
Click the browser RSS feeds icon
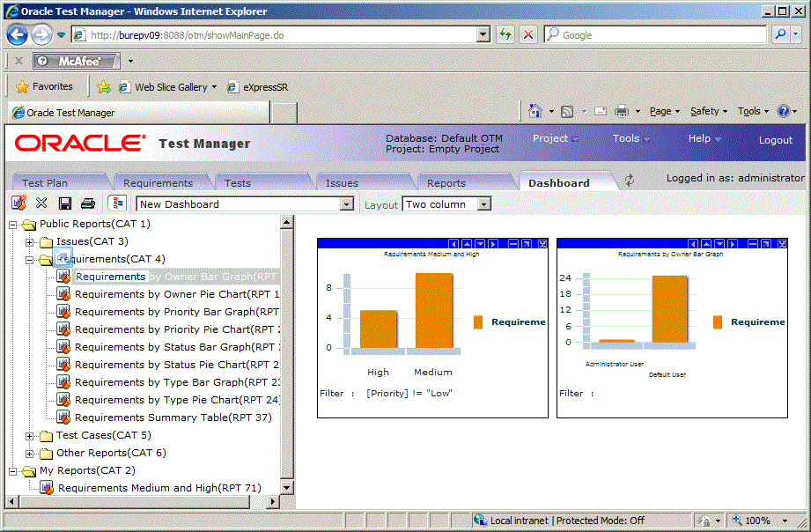click(x=567, y=111)
